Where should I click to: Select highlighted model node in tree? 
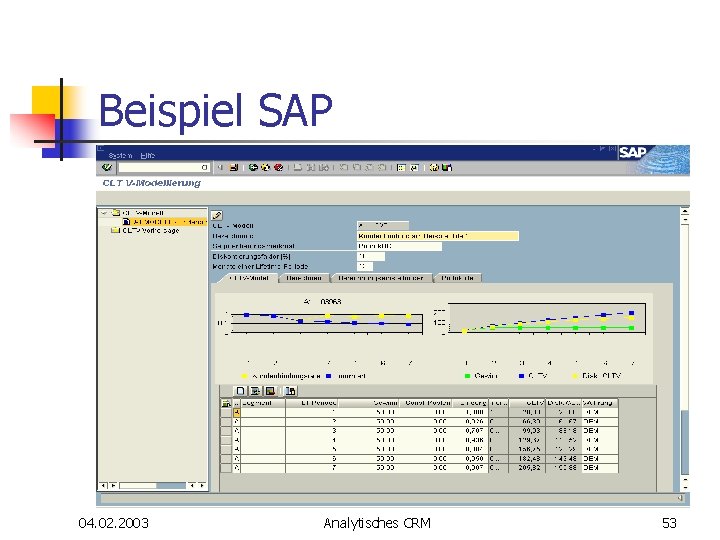point(165,222)
